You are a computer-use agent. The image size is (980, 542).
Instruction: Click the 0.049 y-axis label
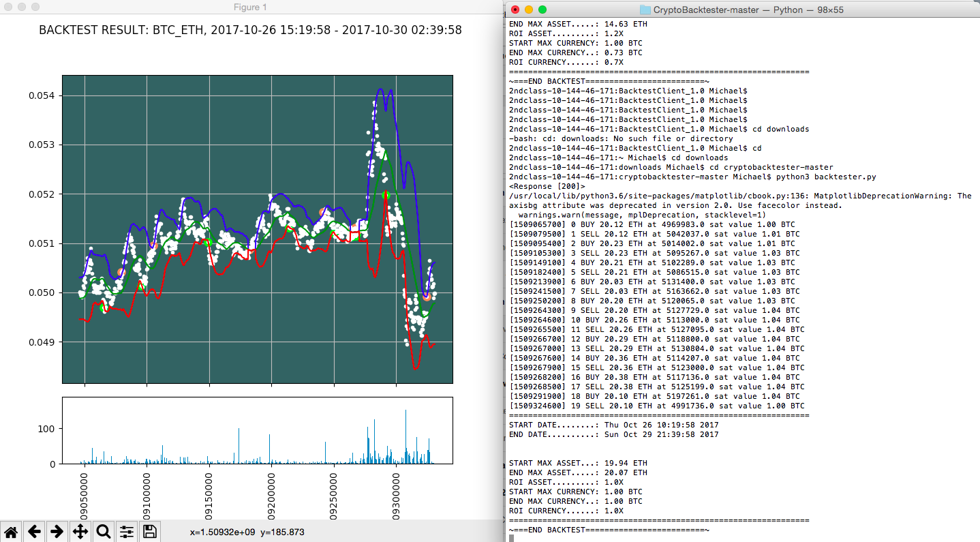click(x=42, y=342)
